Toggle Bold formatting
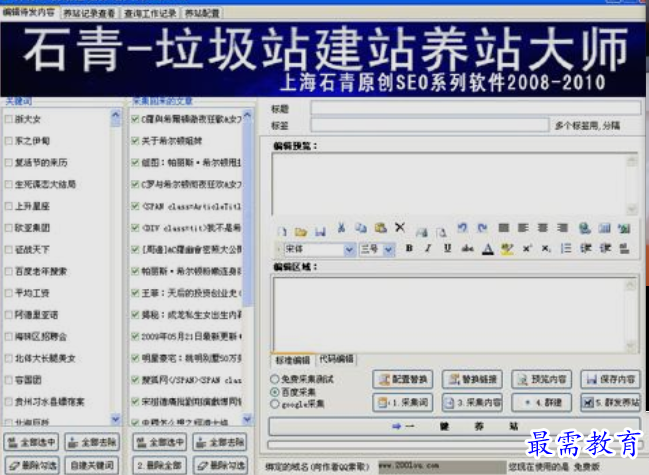 [x=409, y=248]
